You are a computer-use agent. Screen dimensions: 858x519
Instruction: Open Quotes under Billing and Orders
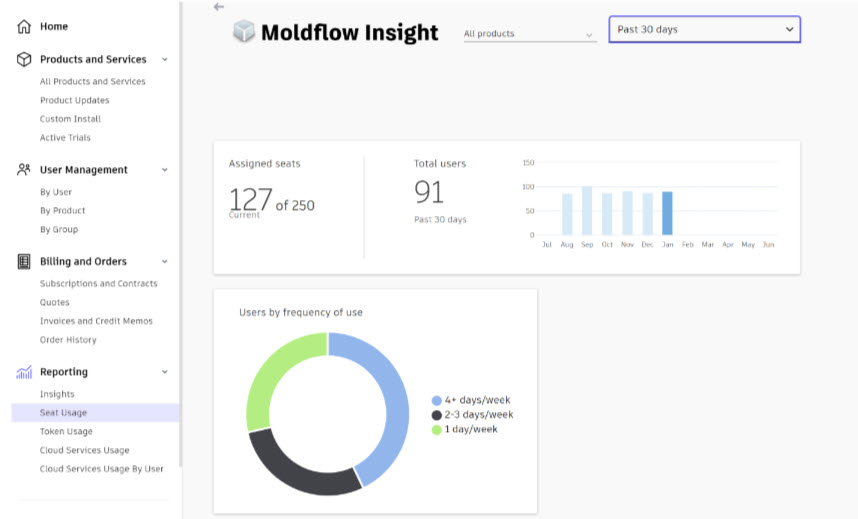point(54,302)
